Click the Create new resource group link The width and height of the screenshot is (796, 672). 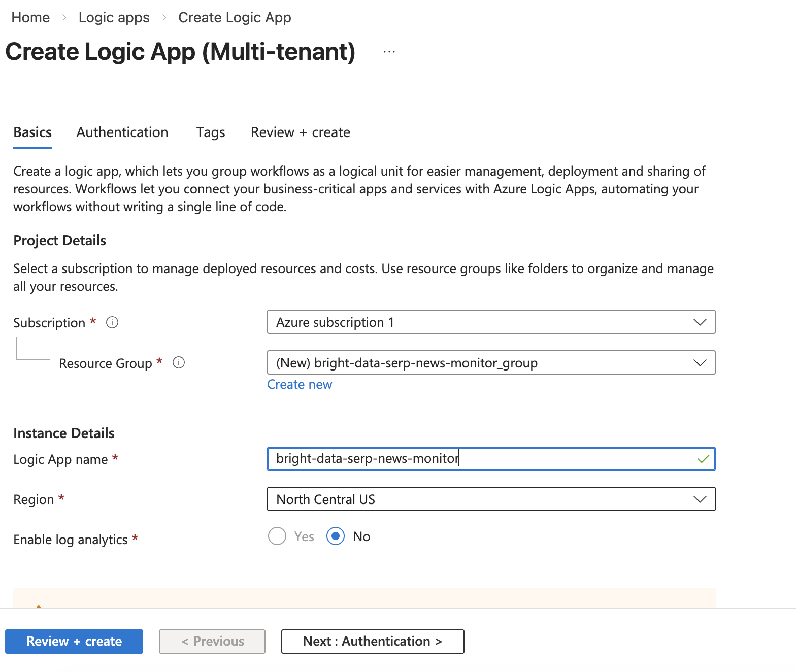click(x=300, y=385)
